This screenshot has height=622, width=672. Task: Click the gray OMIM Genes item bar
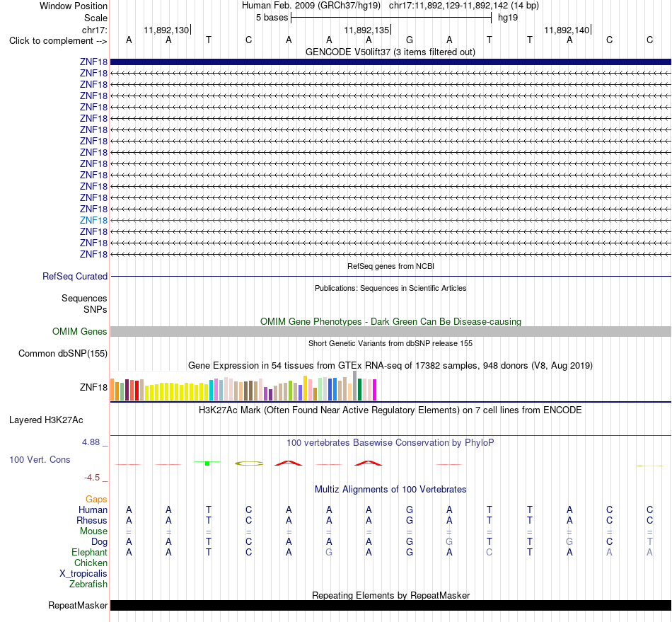pos(390,331)
